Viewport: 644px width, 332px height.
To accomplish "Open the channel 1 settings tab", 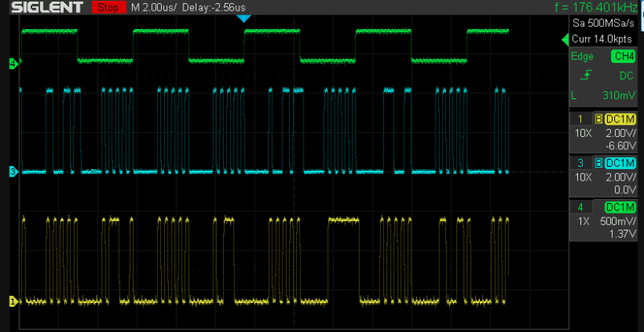I will [580, 119].
